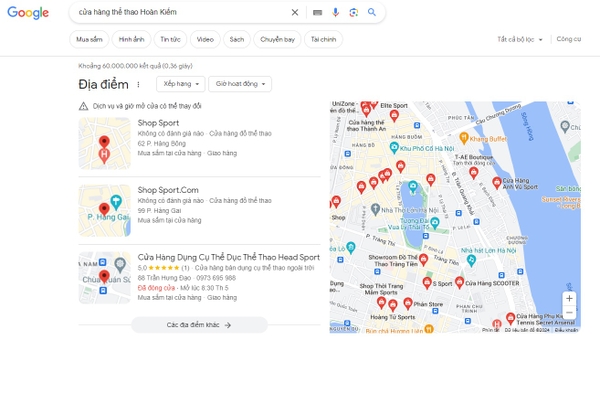Image resolution: width=600 pixels, height=403 pixels.
Task: Search by image with Lens icon
Action: pyautogui.click(x=354, y=12)
